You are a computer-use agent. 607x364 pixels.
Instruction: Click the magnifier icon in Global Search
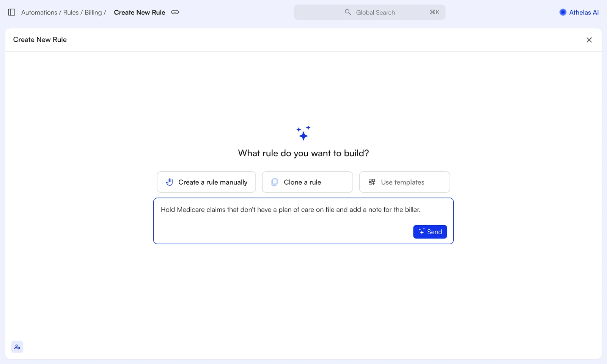point(348,12)
